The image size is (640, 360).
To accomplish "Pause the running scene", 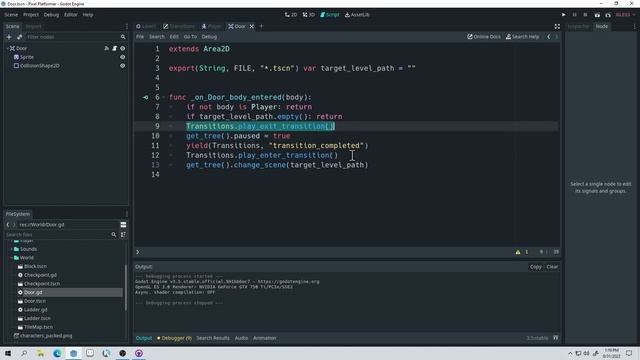I will pos(574,15).
